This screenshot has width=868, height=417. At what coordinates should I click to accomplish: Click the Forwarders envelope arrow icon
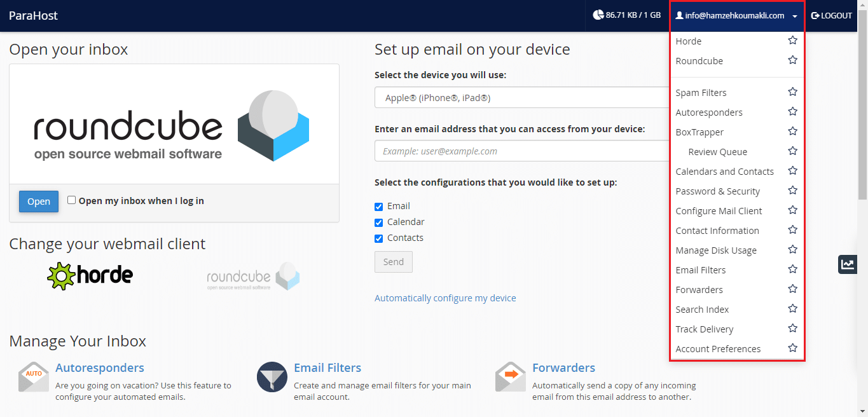[511, 378]
